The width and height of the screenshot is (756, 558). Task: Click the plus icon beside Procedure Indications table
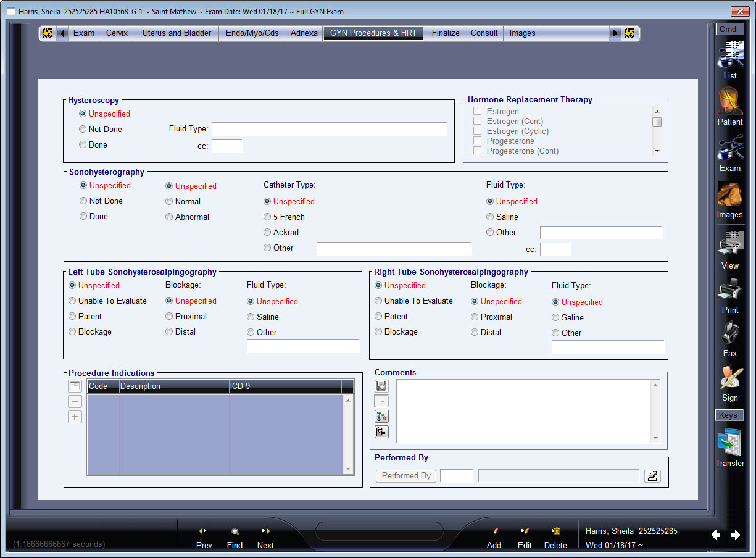pyautogui.click(x=75, y=417)
